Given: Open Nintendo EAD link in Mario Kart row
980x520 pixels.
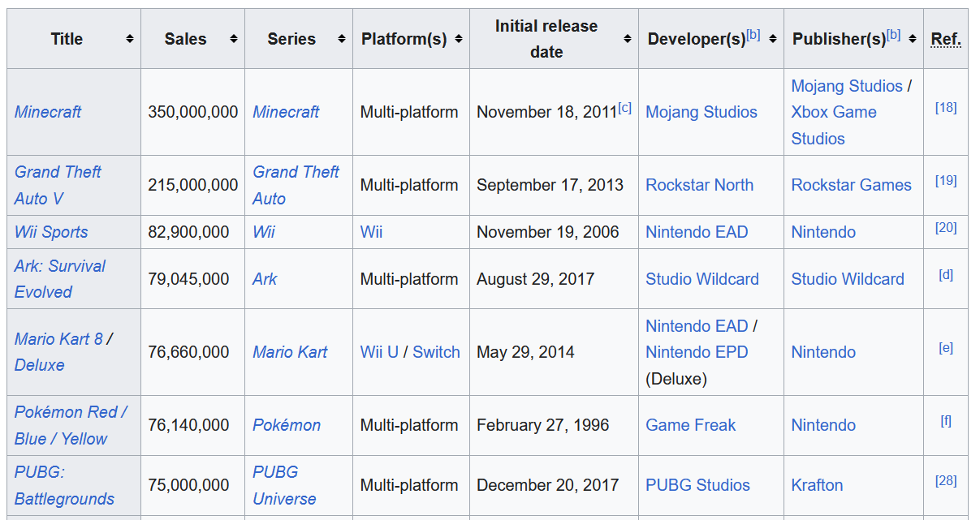Looking at the screenshot, I should tap(697, 326).
